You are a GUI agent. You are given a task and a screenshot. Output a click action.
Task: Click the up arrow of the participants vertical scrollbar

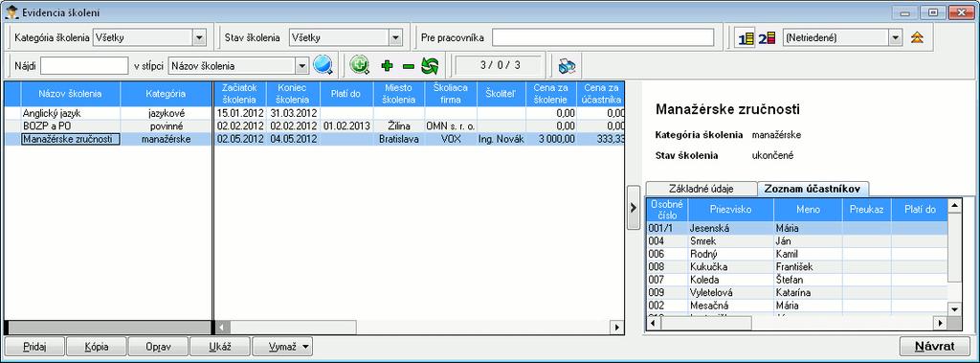coord(954,205)
